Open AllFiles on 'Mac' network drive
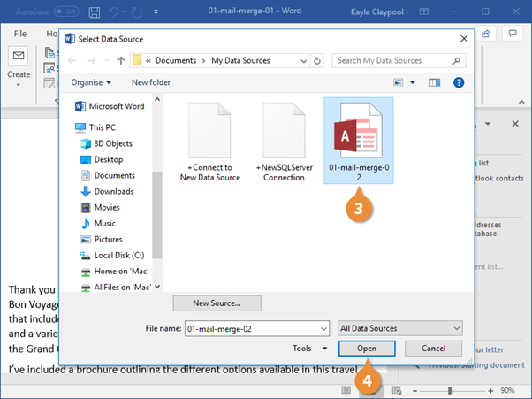Image resolution: width=532 pixels, height=399 pixels. click(x=116, y=288)
